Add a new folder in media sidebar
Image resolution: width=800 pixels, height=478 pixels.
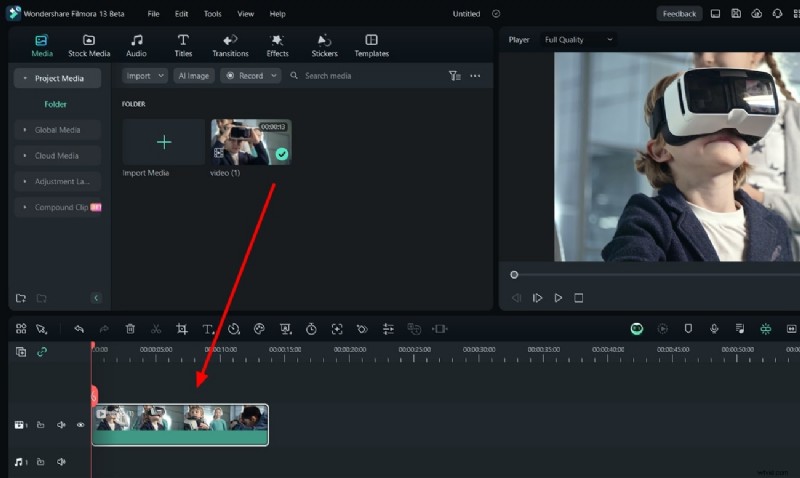pos(21,298)
